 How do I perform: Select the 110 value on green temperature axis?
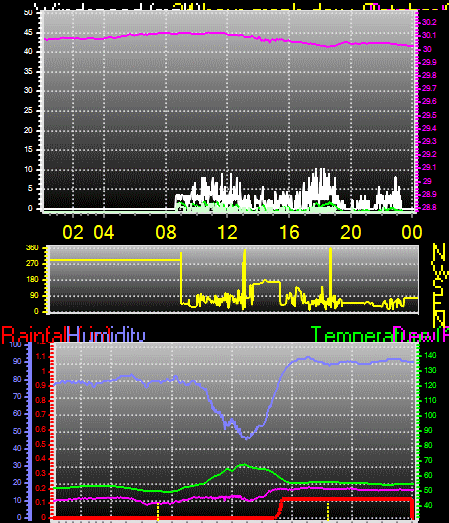coord(430,400)
